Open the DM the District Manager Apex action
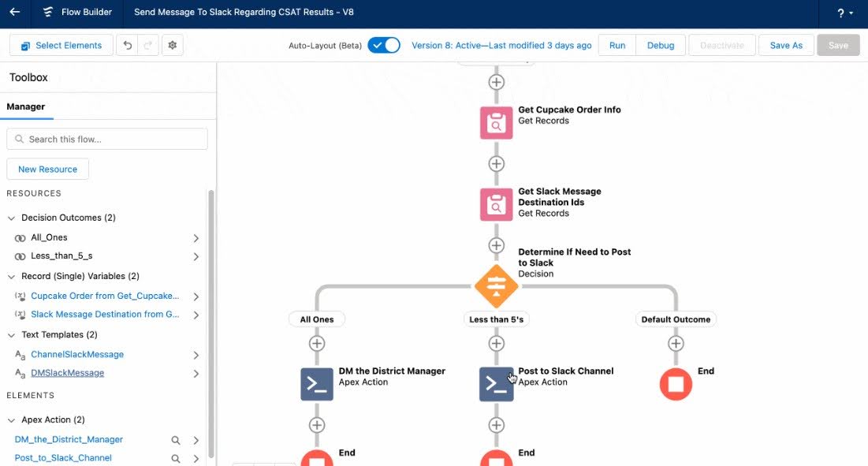This screenshot has height=466, width=868. pyautogui.click(x=316, y=384)
